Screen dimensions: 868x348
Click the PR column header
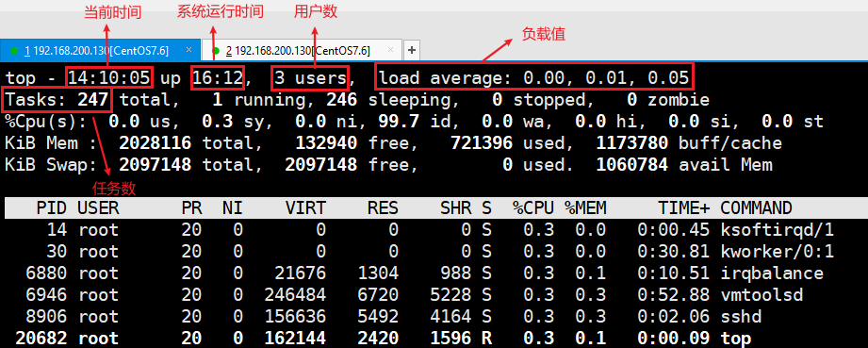point(191,208)
